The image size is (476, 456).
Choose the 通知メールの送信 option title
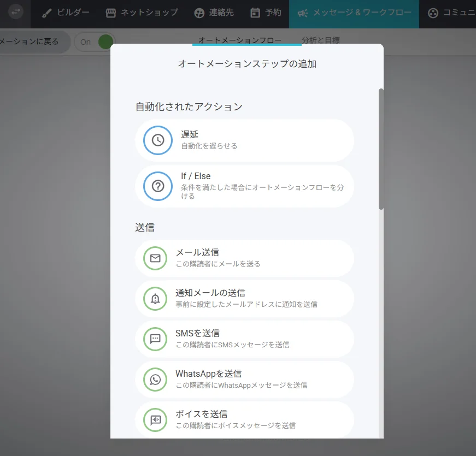[210, 293]
